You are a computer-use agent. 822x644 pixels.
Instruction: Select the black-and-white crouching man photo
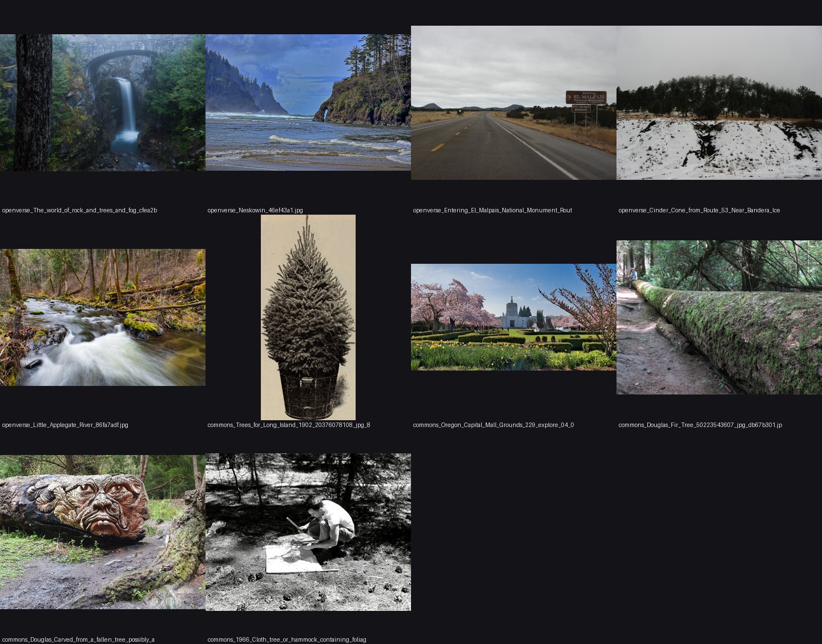click(308, 532)
